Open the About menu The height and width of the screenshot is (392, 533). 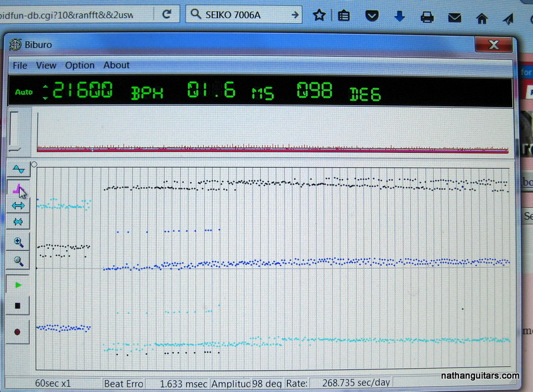point(116,65)
